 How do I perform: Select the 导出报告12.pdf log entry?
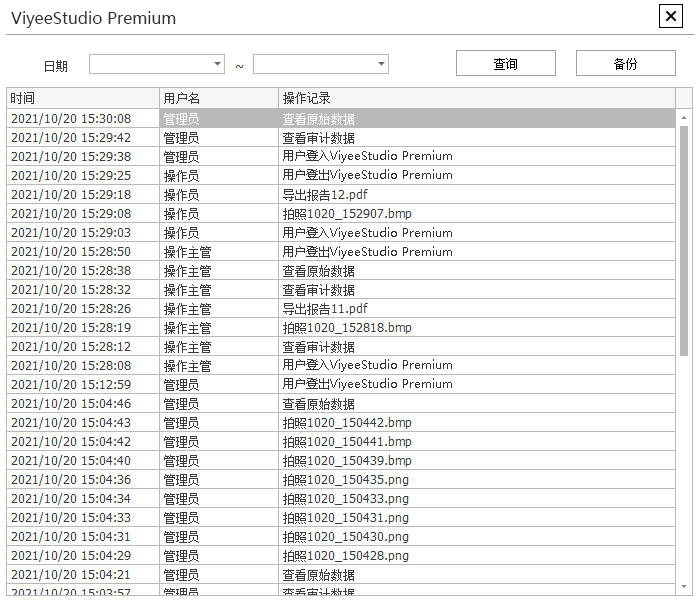325,195
